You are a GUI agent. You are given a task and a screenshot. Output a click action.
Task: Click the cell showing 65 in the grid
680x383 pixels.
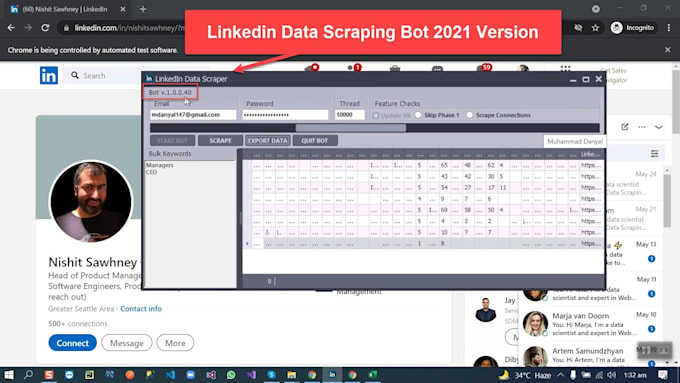pyautogui.click(x=444, y=165)
